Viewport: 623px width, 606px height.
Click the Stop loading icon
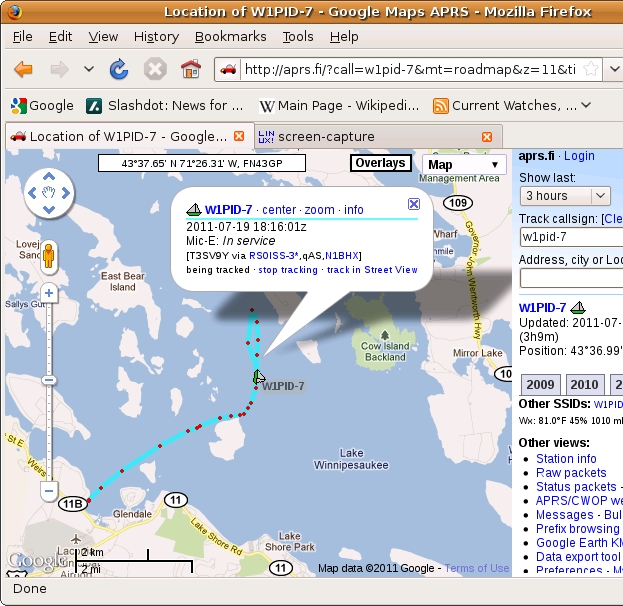point(155,69)
